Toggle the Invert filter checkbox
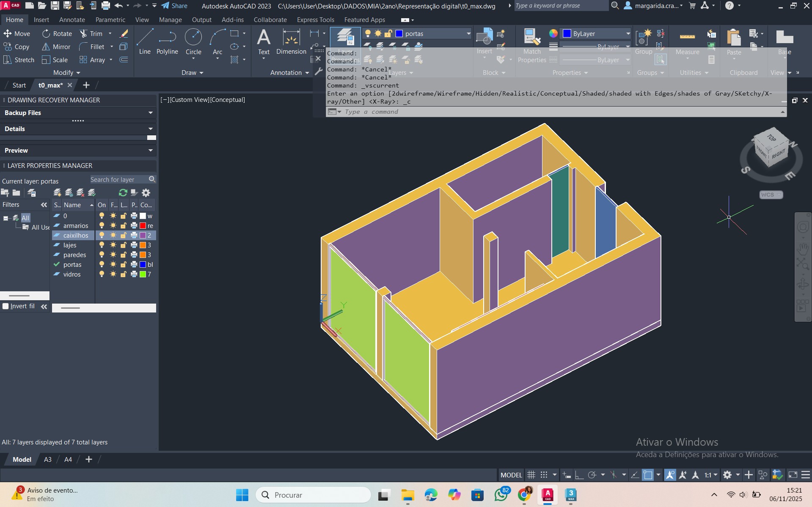The width and height of the screenshot is (812, 507). (x=6, y=306)
